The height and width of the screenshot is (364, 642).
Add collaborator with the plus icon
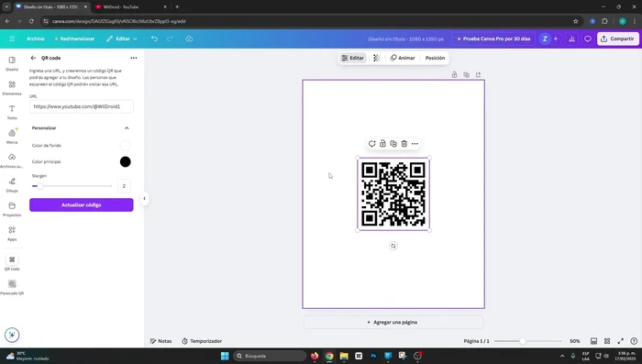(556, 39)
